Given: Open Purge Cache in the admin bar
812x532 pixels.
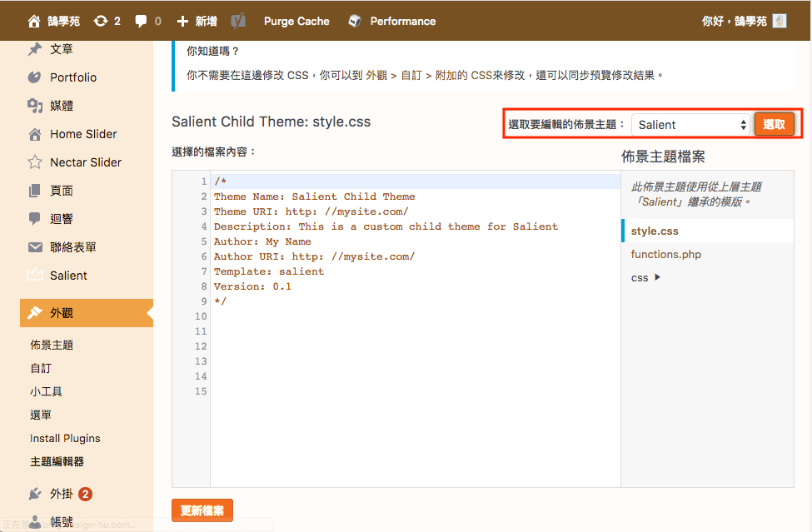Looking at the screenshot, I should tap(296, 21).
